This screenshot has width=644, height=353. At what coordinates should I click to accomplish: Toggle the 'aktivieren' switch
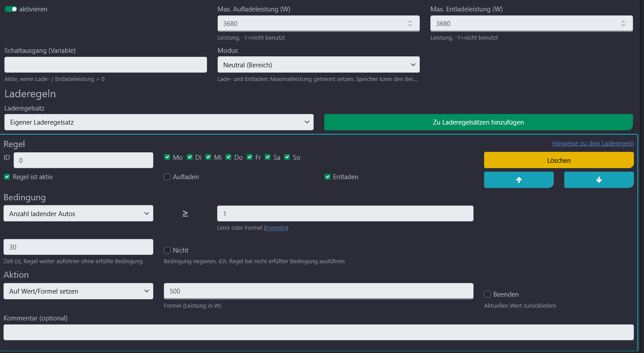pyautogui.click(x=11, y=9)
